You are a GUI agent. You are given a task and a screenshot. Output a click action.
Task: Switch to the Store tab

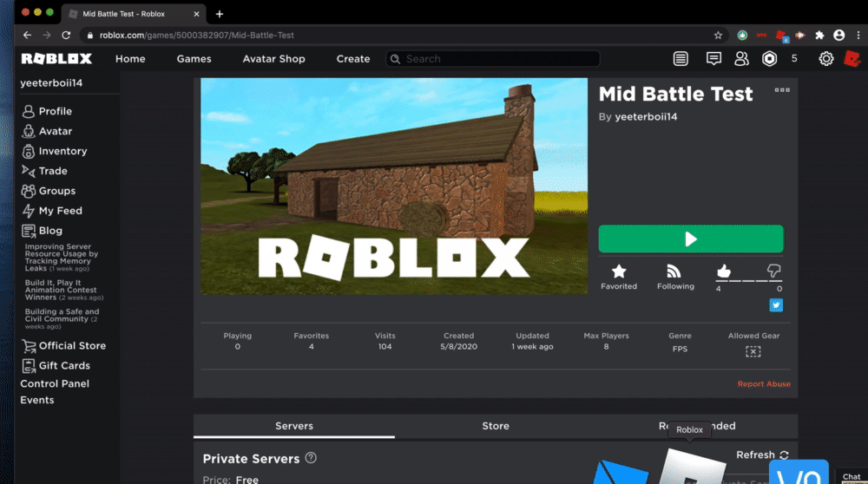[x=496, y=426]
